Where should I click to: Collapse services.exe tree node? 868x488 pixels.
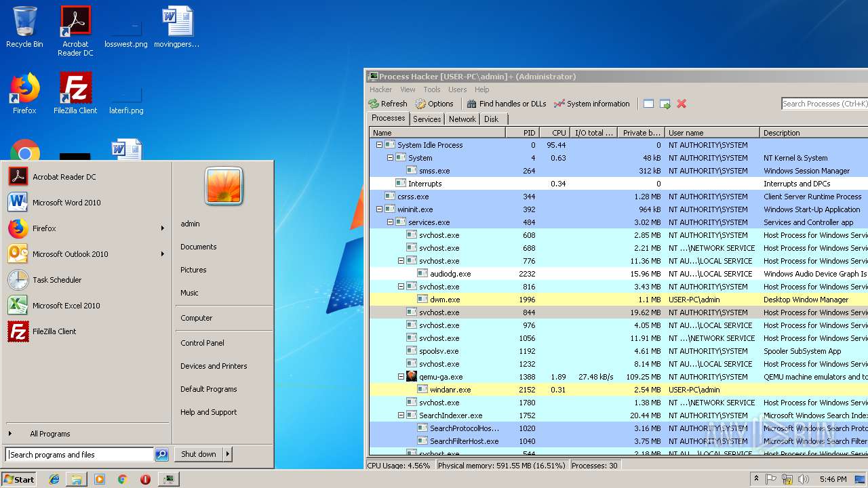coord(390,222)
